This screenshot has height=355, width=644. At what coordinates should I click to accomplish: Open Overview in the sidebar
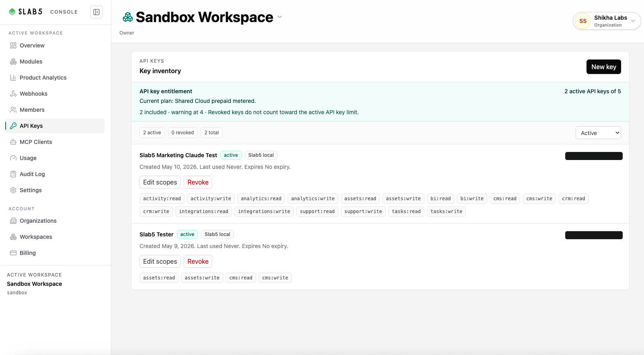point(55,45)
